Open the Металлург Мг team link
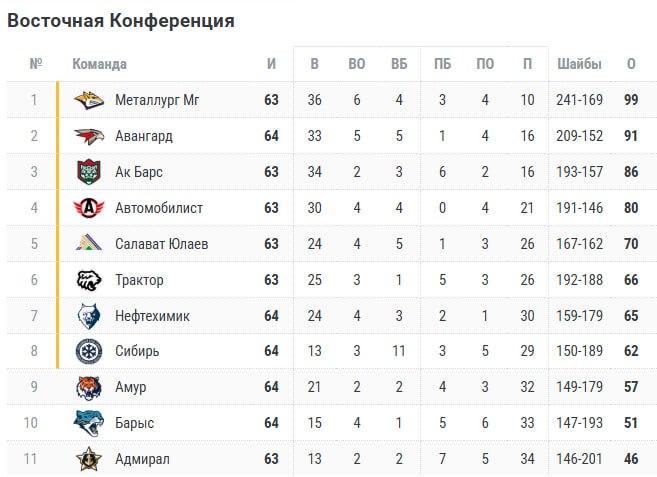This screenshot has width=657, height=477. 157,100
